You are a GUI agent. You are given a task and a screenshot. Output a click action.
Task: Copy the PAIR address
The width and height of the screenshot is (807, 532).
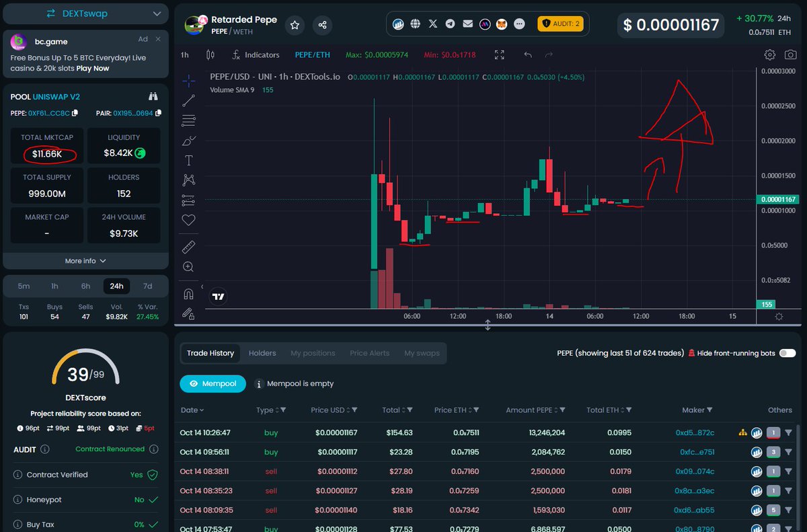[x=157, y=113]
